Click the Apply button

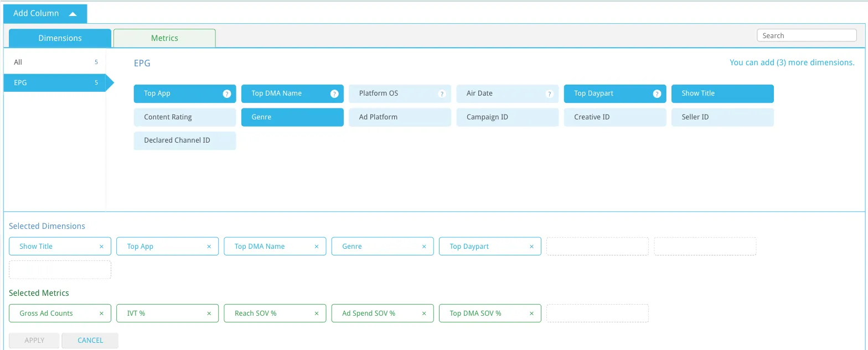34,341
